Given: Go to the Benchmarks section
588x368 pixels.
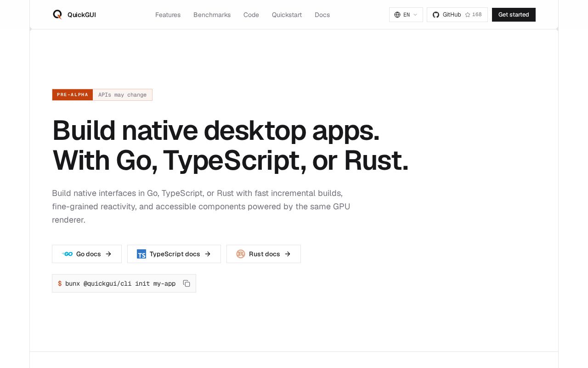Looking at the screenshot, I should [x=212, y=15].
